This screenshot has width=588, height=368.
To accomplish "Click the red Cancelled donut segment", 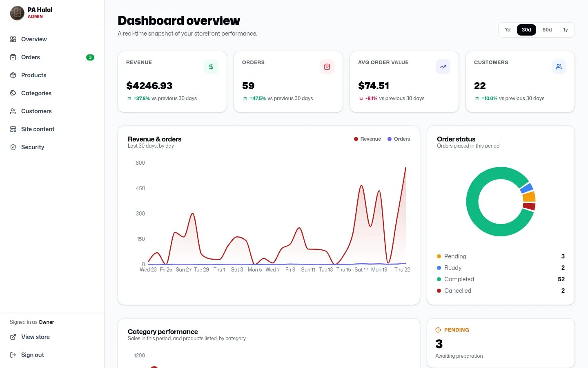I will (529, 206).
